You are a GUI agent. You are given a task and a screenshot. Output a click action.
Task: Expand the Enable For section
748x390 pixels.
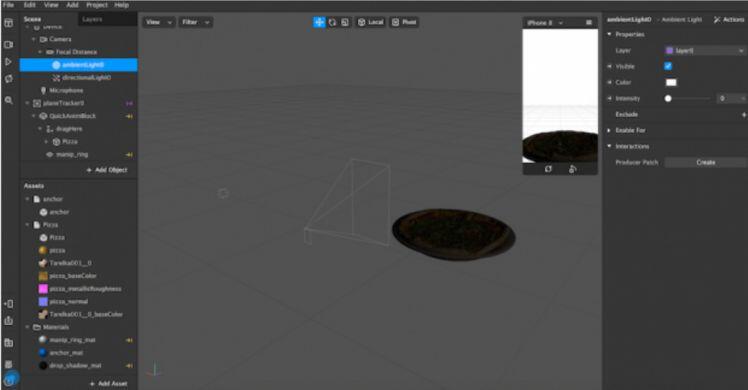(630, 130)
